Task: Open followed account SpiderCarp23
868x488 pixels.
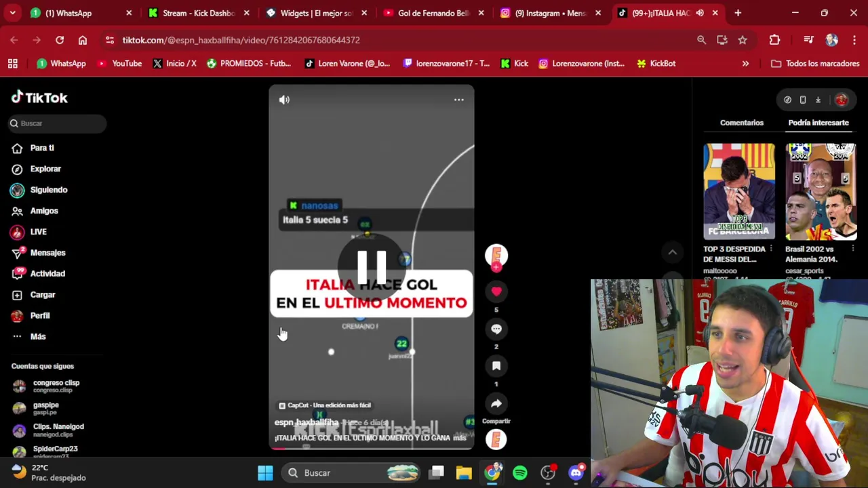Action: coord(46,451)
